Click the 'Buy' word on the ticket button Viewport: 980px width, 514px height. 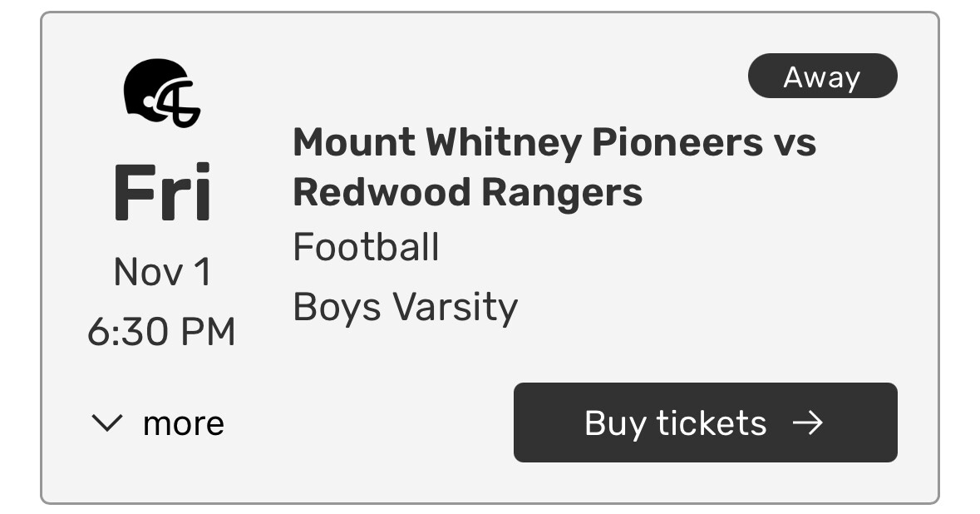(x=615, y=424)
